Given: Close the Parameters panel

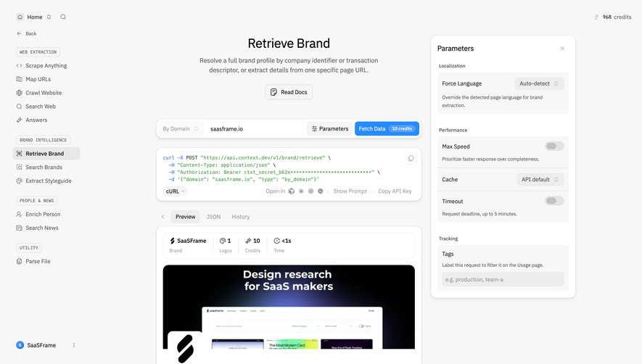Looking at the screenshot, I should pyautogui.click(x=563, y=49).
